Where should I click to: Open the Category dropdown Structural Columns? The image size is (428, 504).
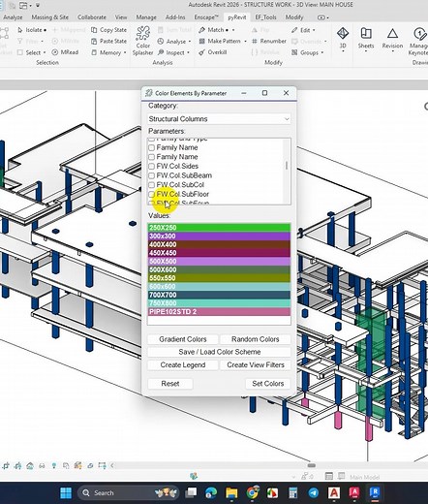click(219, 119)
